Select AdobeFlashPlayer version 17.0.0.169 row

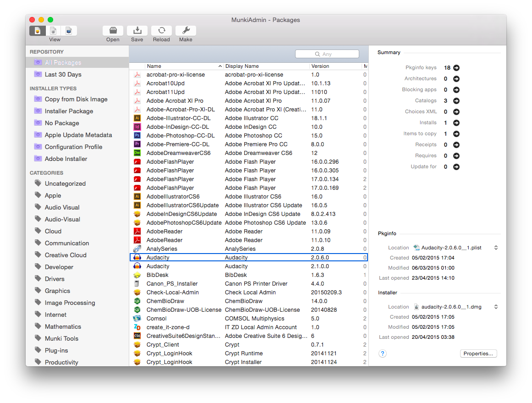[x=249, y=188]
